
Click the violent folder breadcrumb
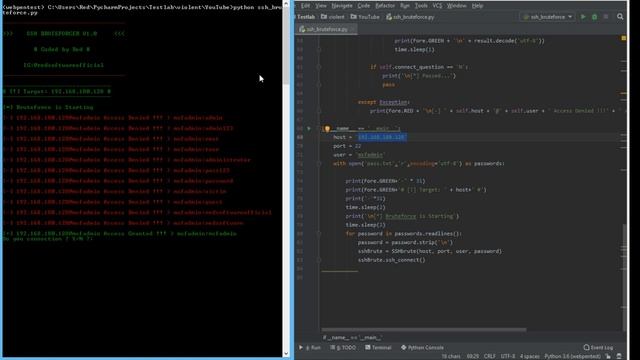(x=333, y=17)
